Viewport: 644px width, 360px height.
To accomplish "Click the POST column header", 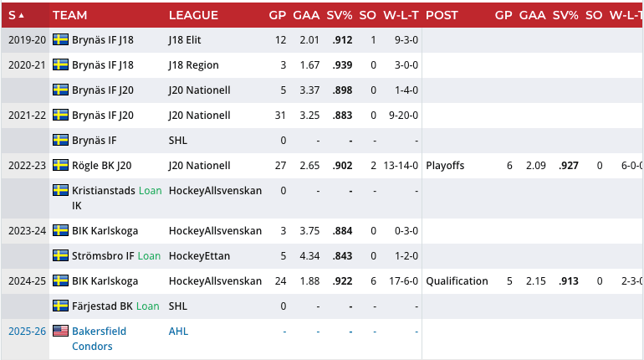I will click(x=442, y=15).
